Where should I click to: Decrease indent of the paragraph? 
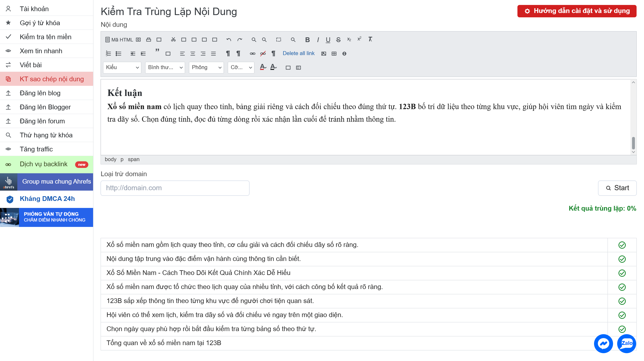click(x=133, y=53)
